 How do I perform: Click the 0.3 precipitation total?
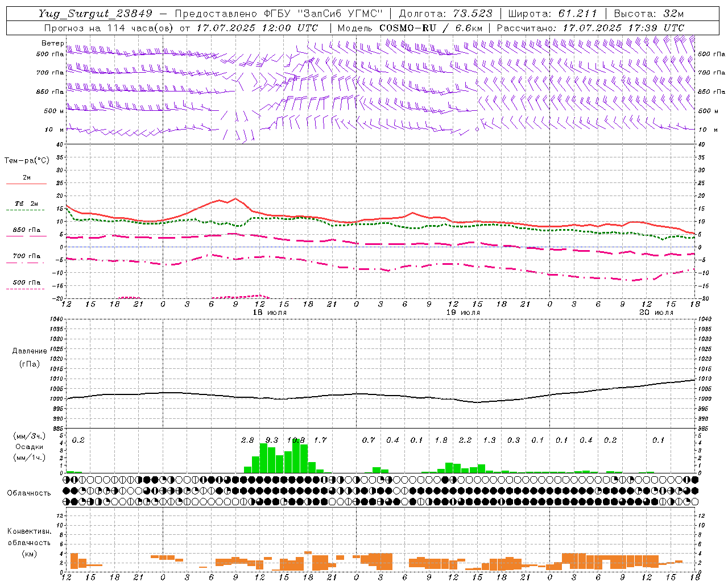(x=514, y=440)
